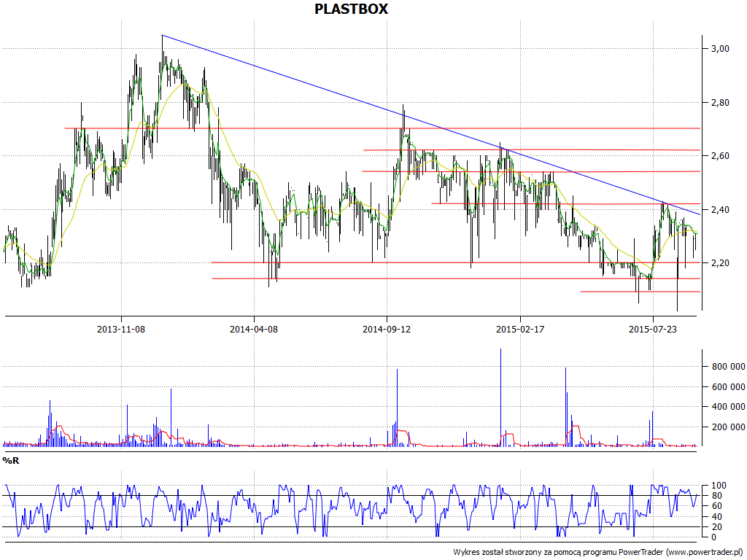Click the 80 label on the %R axis
The image size is (747, 560).
tap(716, 496)
